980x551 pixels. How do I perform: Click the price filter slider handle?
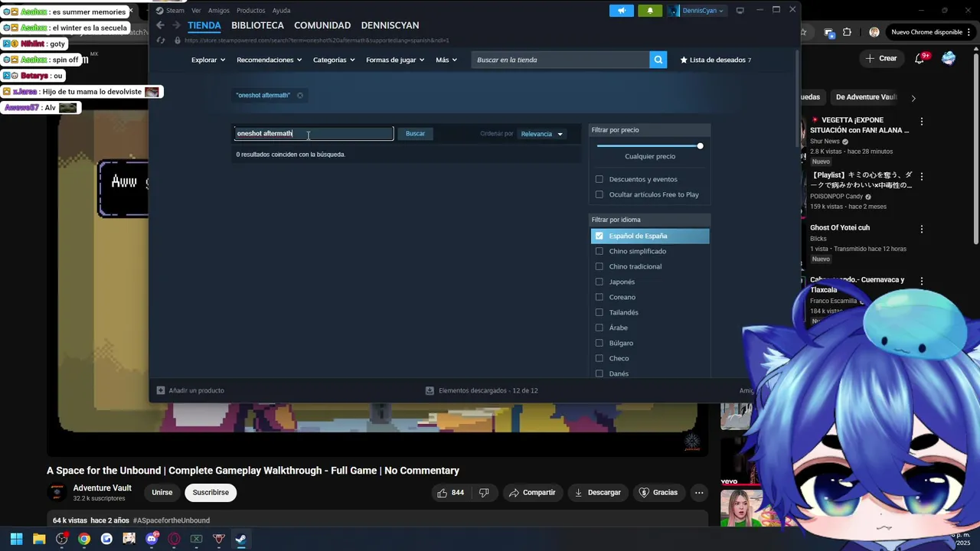coord(700,146)
